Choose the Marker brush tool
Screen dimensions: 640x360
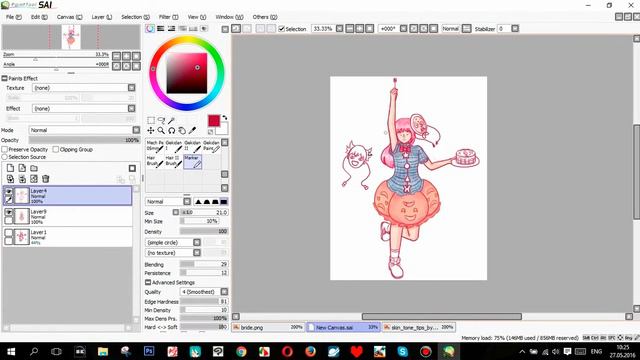coord(192,162)
